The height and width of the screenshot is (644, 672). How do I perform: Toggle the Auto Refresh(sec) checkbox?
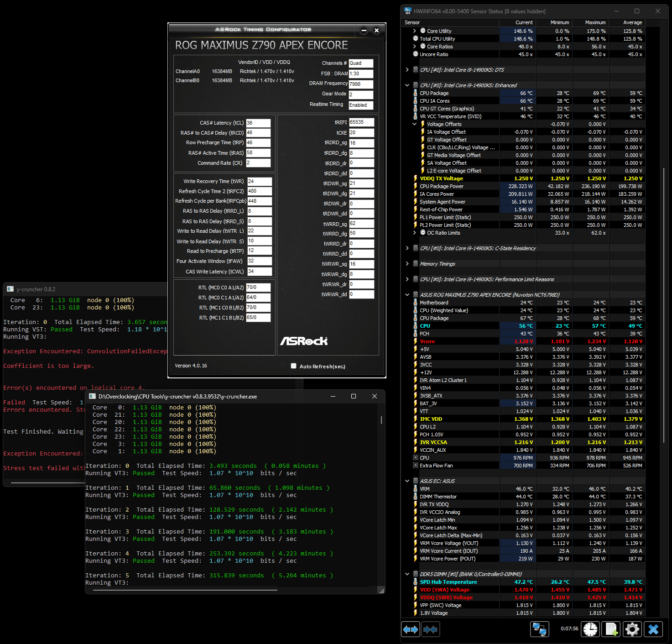point(294,366)
